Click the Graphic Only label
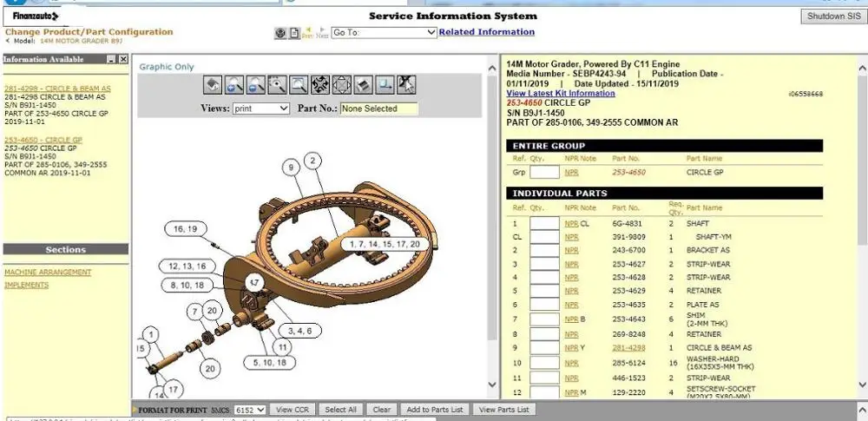868x421 pixels. (167, 67)
